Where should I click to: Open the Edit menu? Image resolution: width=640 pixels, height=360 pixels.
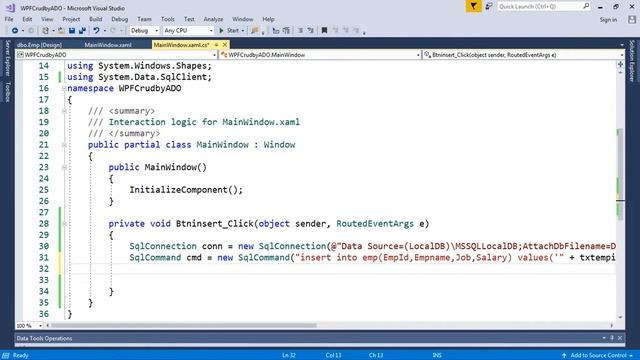click(27, 19)
